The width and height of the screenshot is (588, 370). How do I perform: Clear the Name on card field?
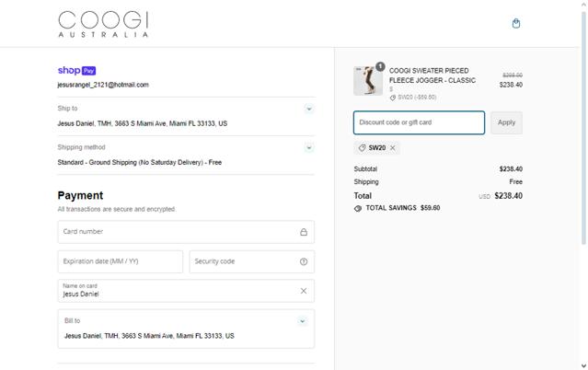click(x=304, y=291)
